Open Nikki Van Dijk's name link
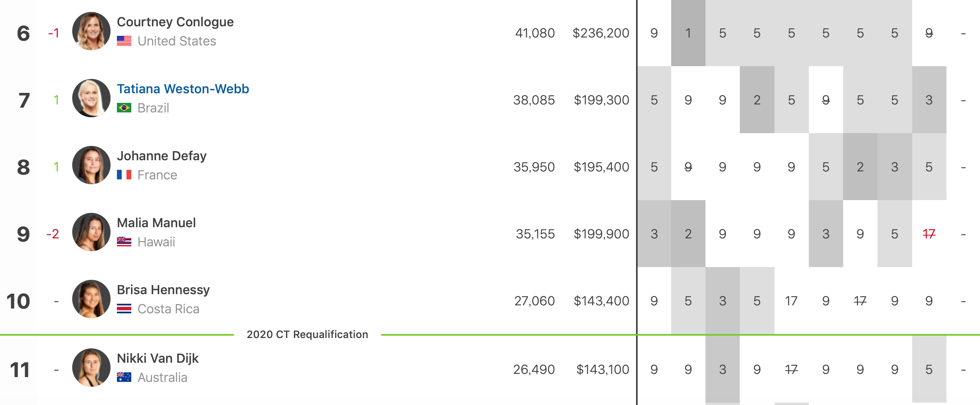The height and width of the screenshot is (405, 980). [158, 358]
